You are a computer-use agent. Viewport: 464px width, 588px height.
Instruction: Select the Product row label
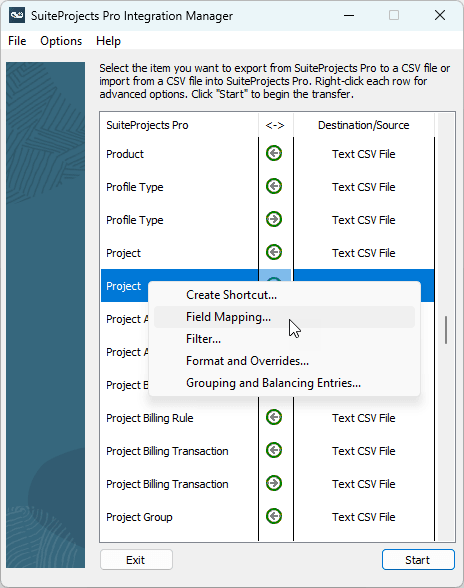pos(125,154)
